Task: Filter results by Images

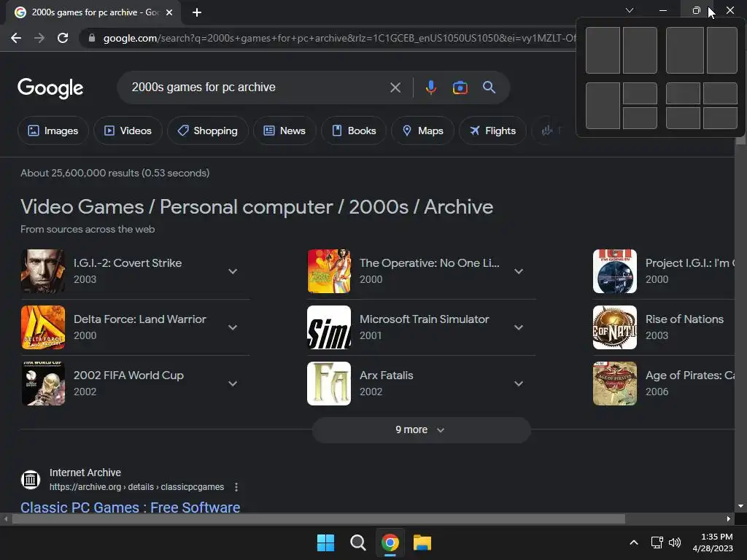Action: 53,131
